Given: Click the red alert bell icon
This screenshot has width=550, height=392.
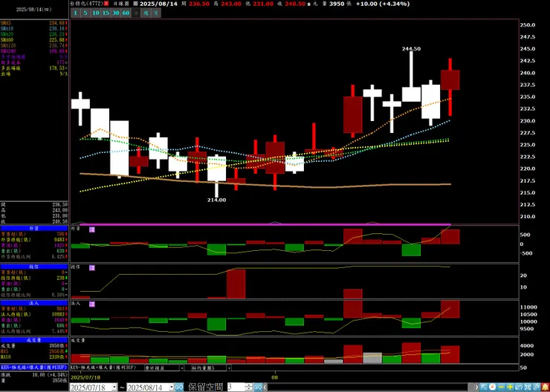Looking at the screenshot, I should tap(545, 387).
